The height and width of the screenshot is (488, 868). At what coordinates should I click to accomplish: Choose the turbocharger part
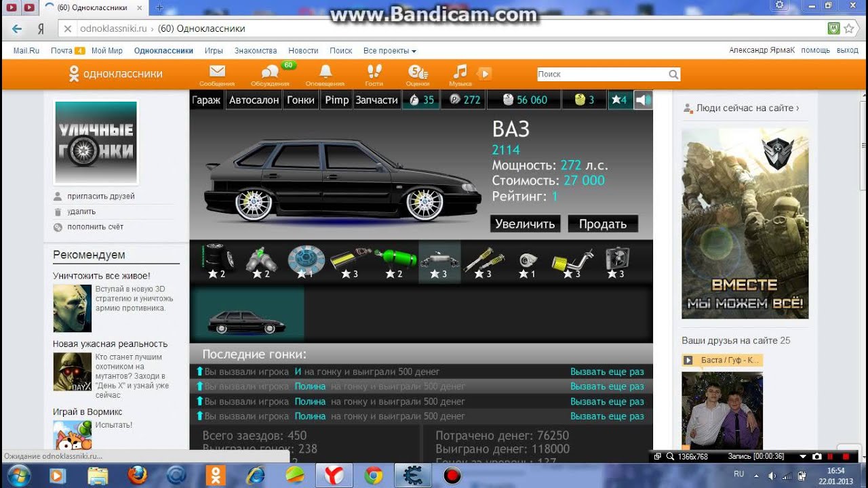(x=528, y=262)
